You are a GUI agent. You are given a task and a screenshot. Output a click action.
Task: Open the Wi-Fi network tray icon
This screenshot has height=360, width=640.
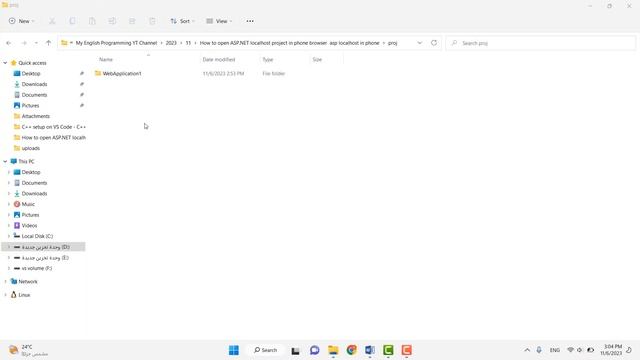[571, 350]
